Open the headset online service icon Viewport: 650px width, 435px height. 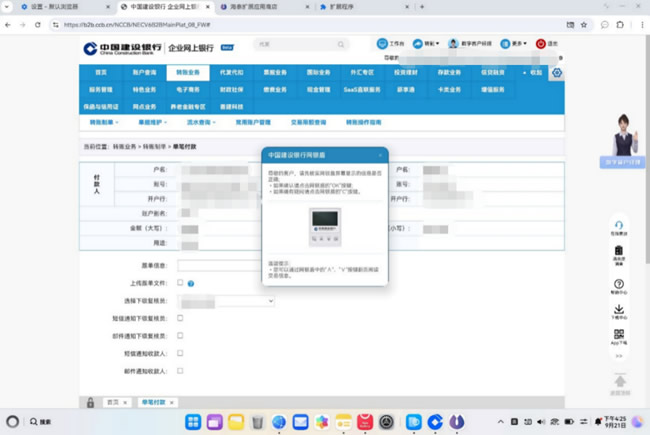click(x=619, y=225)
